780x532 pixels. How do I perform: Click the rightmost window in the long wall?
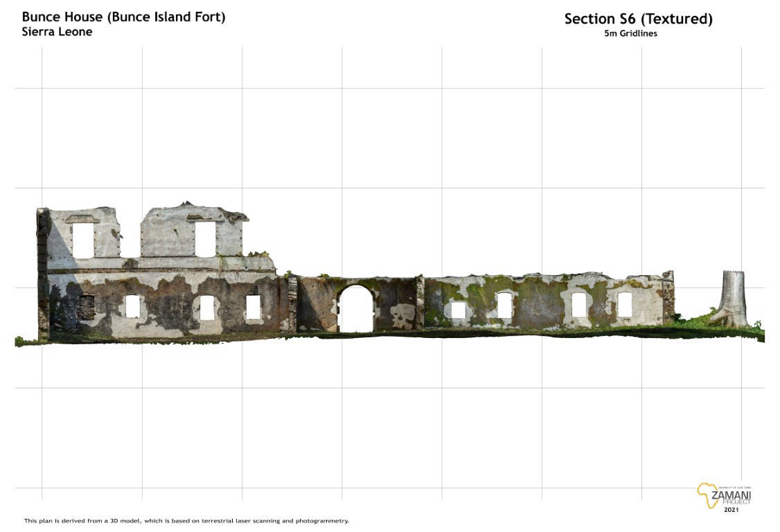pyautogui.click(x=624, y=304)
